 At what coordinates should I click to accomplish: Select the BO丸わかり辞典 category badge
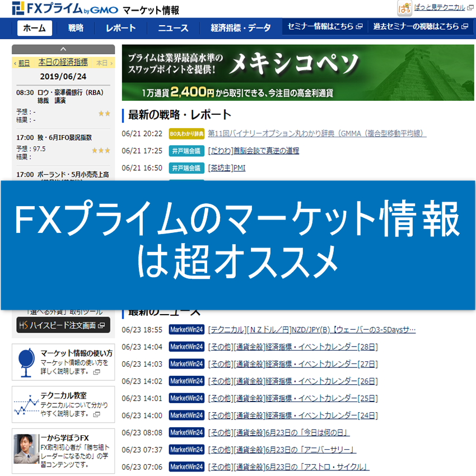pos(186,134)
